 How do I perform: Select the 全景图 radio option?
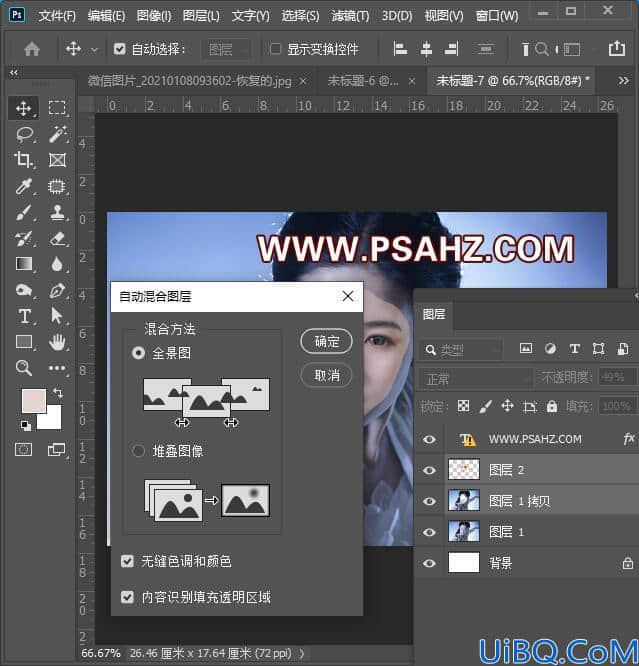pyautogui.click(x=138, y=353)
